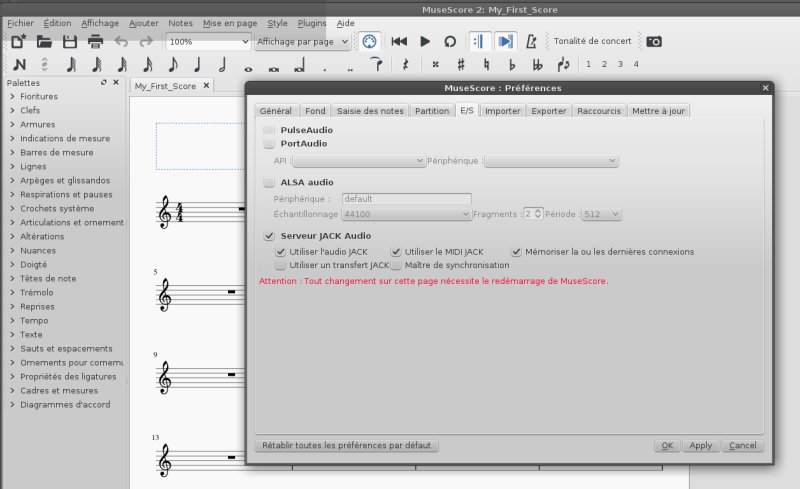800x489 pixels.
Task: Save the score with the floppy disk icon
Action: [70, 41]
